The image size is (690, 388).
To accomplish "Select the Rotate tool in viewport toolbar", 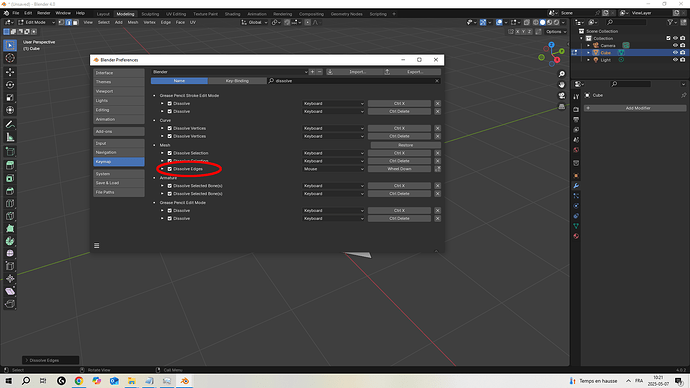I will coord(10,84).
